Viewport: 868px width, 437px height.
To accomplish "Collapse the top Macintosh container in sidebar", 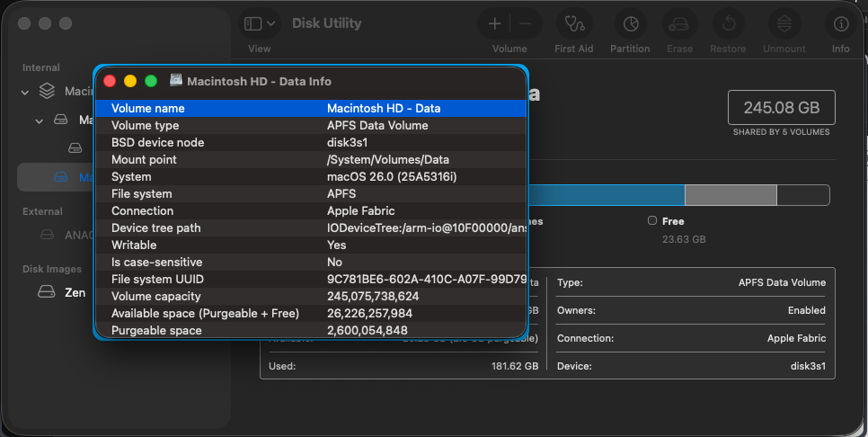I will pos(25,92).
